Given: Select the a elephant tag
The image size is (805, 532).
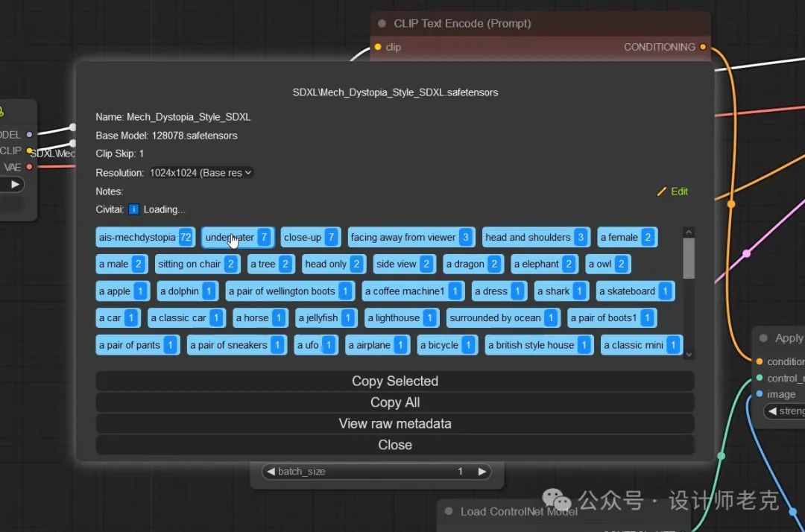Looking at the screenshot, I should click(545, 264).
